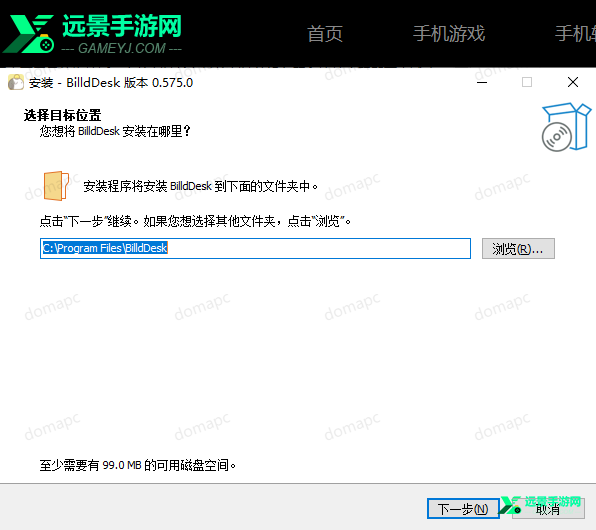Image resolution: width=596 pixels, height=530 pixels.
Task: Click the 浏览(R)... browse button
Action: tap(518, 249)
